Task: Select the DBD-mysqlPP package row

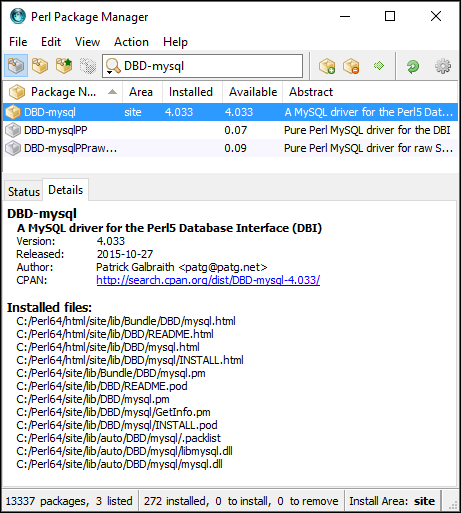Action: click(x=230, y=130)
